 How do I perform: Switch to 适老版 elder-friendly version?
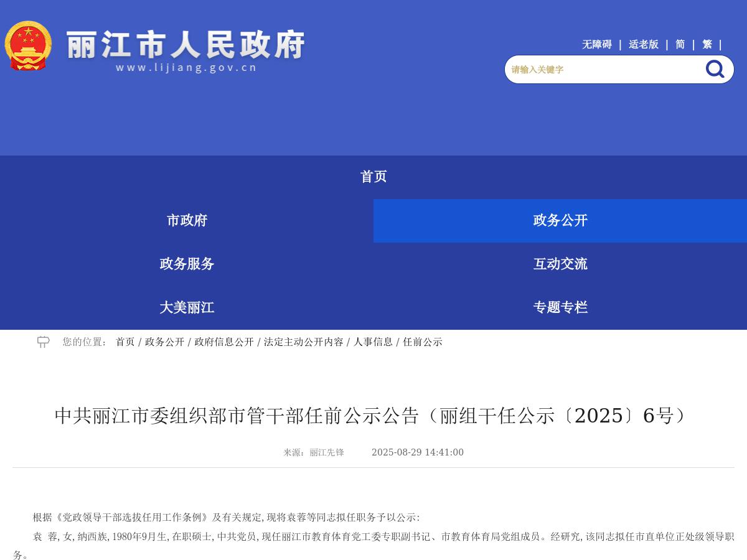(644, 44)
